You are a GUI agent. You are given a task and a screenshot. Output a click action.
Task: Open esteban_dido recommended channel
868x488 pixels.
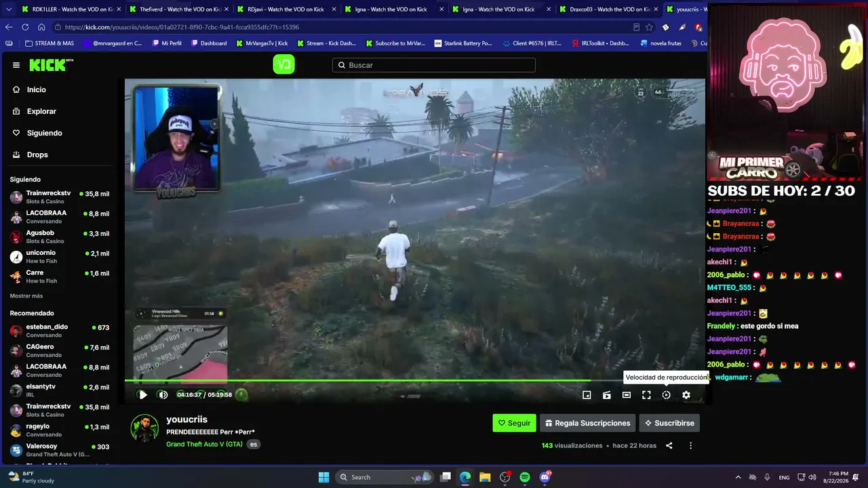point(60,330)
